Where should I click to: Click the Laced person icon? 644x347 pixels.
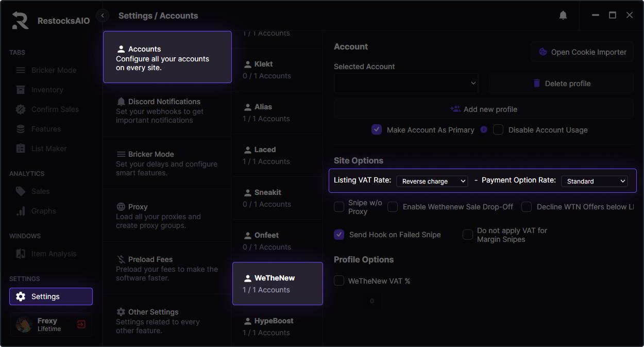tap(247, 150)
